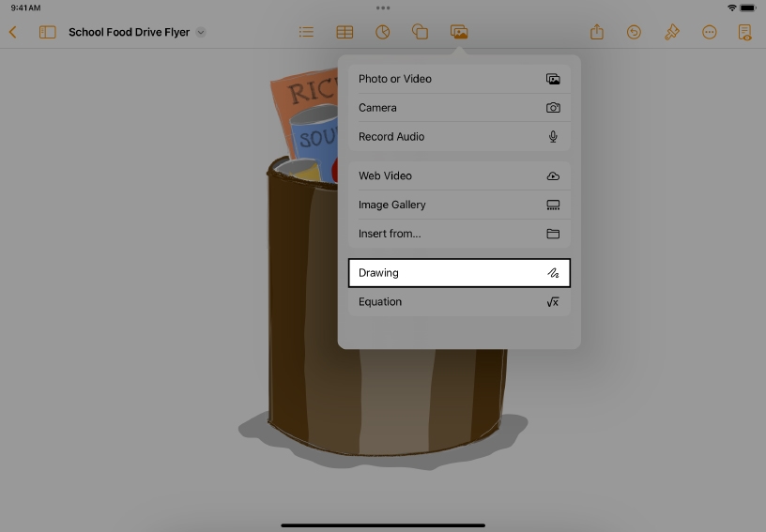Toggle the sidebar view panel icon
This screenshot has width=766, height=532.
pos(47,32)
